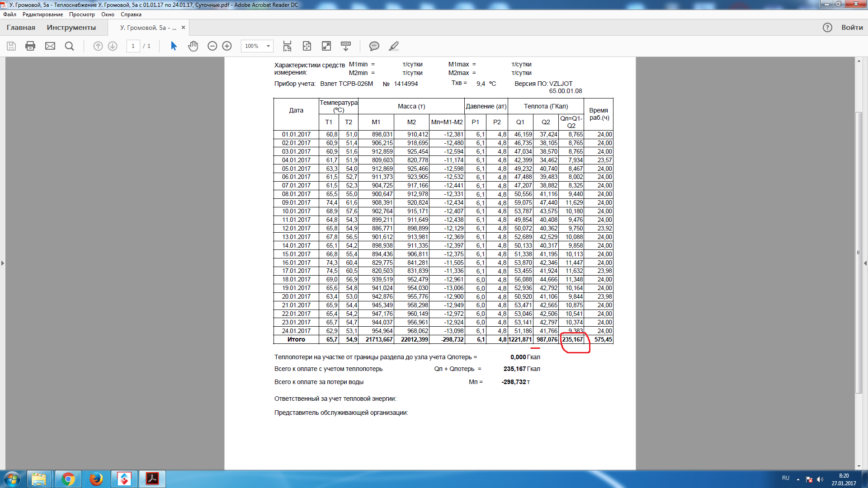
Task: Expand the left navigation pane arrow
Action: click(3, 263)
